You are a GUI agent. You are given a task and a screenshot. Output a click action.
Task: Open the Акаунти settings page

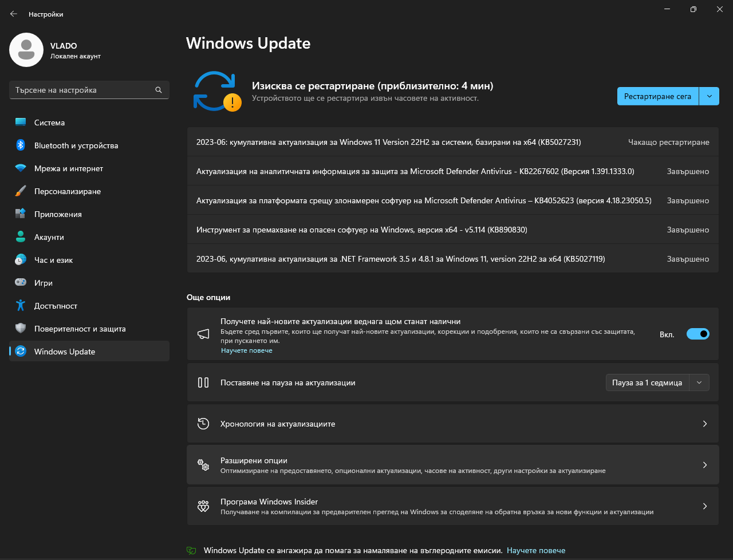tap(89, 237)
